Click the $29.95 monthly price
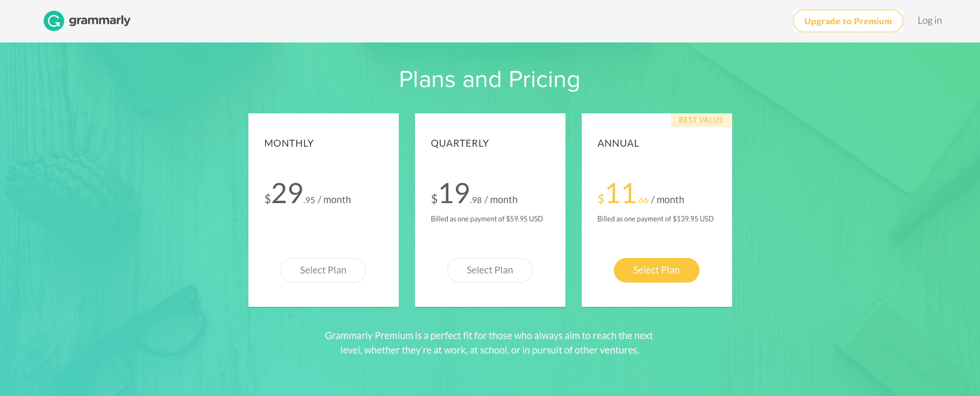The height and width of the screenshot is (396, 980). [307, 196]
